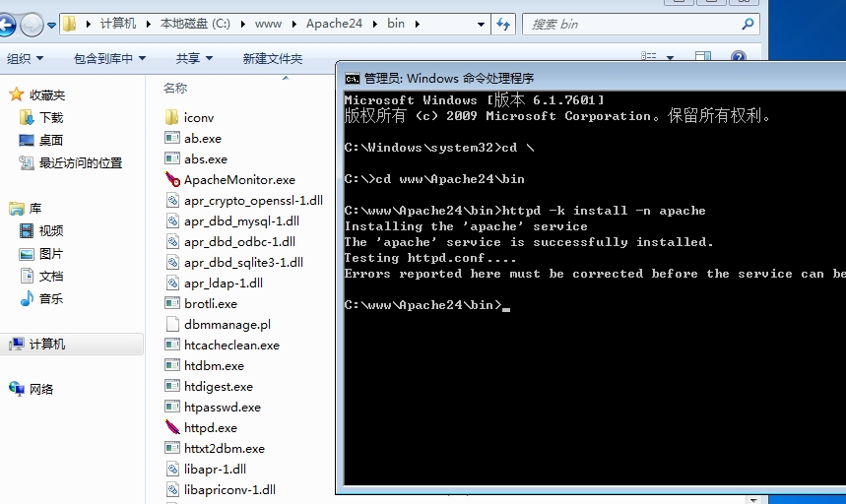Select the apr_dbd_sqlite3-1.dll file icon
This screenshot has width=846, height=504.
point(172,262)
